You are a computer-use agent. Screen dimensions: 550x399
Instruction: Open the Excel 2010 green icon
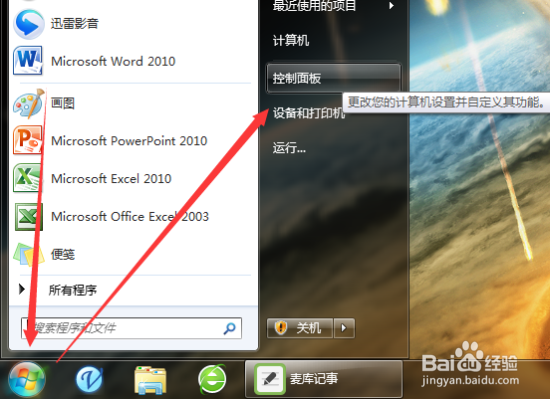(x=28, y=178)
